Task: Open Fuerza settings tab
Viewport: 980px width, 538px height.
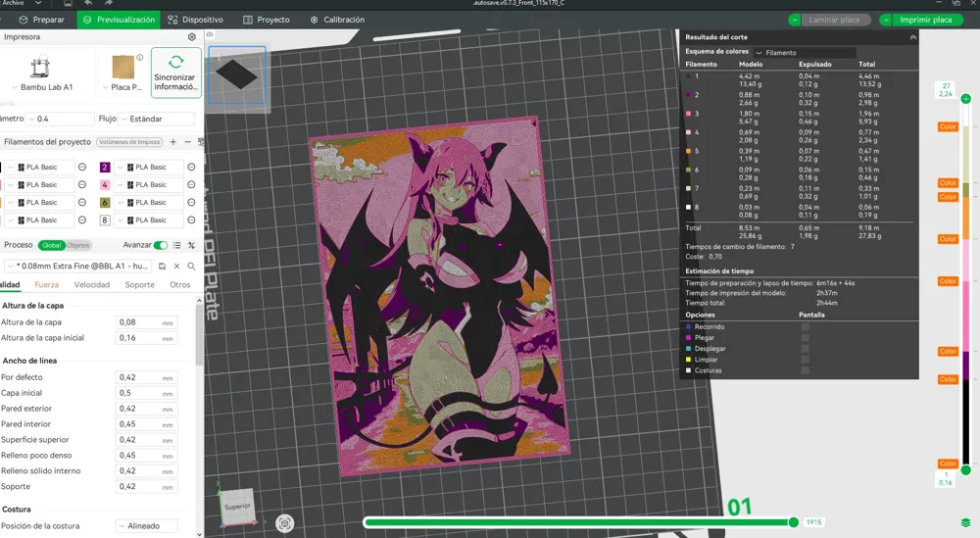Action: pos(47,285)
